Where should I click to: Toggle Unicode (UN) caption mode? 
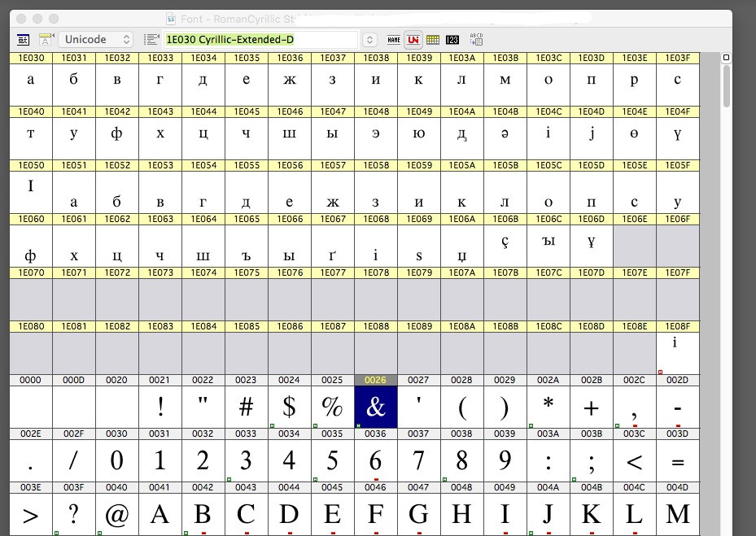(x=413, y=39)
